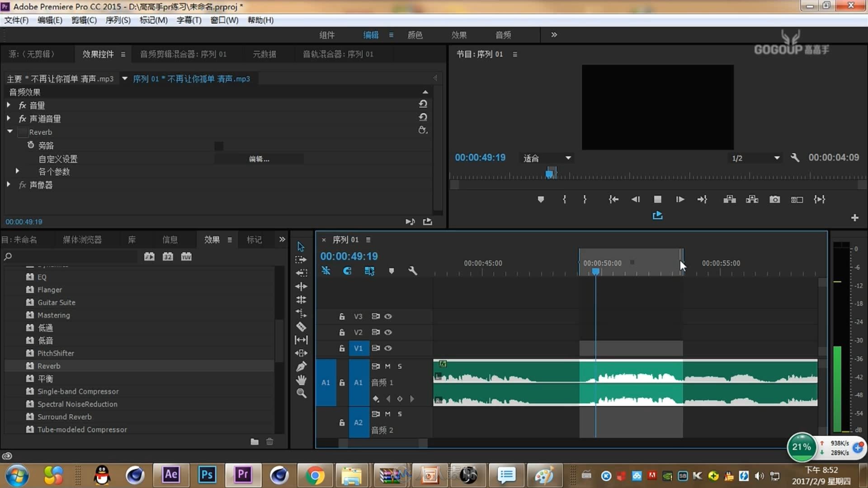Toggle V1 video track visibility eye
868x488 pixels.
coord(389,348)
